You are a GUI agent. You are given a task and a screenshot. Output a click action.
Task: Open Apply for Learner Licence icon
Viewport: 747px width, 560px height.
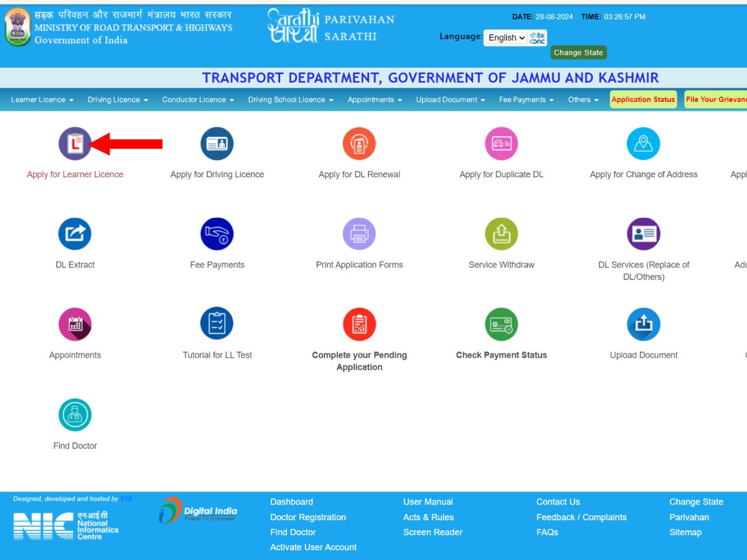click(x=75, y=143)
